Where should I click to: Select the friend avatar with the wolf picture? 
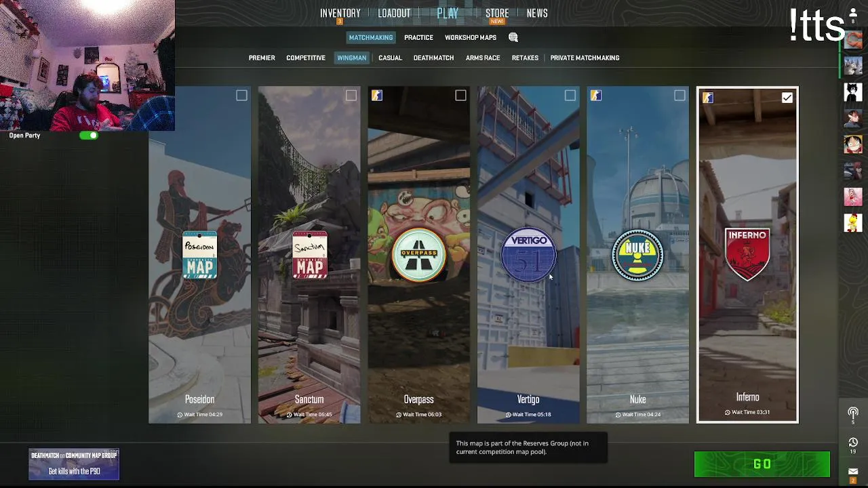point(853,66)
